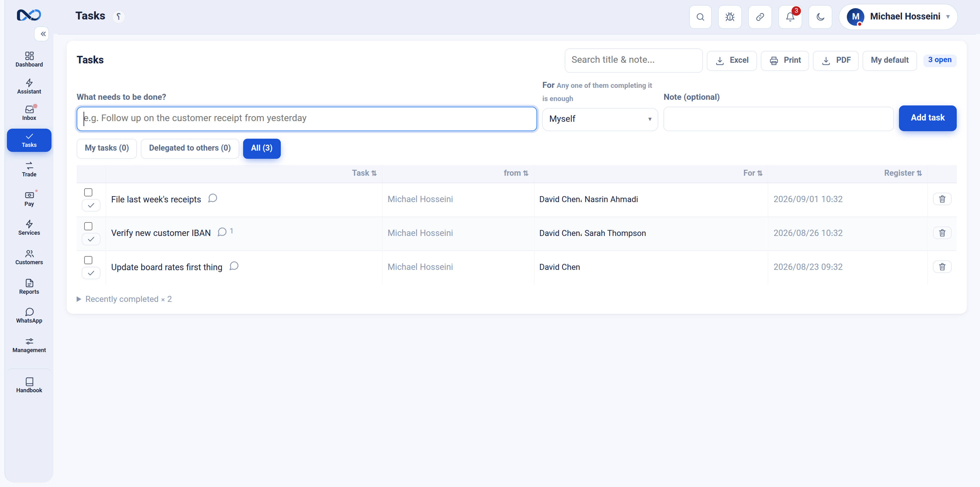980x487 pixels.
Task: Click the link icon in header
Action: pyautogui.click(x=760, y=17)
